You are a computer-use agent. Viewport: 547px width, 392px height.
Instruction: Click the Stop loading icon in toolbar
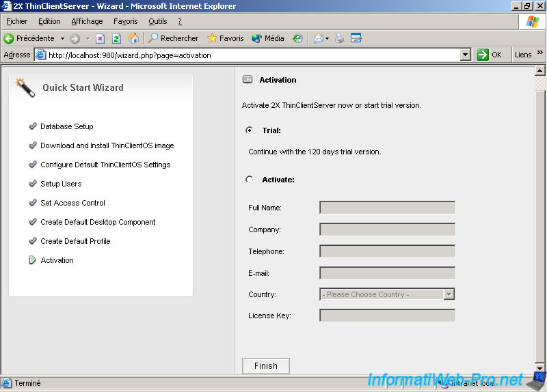(x=101, y=38)
